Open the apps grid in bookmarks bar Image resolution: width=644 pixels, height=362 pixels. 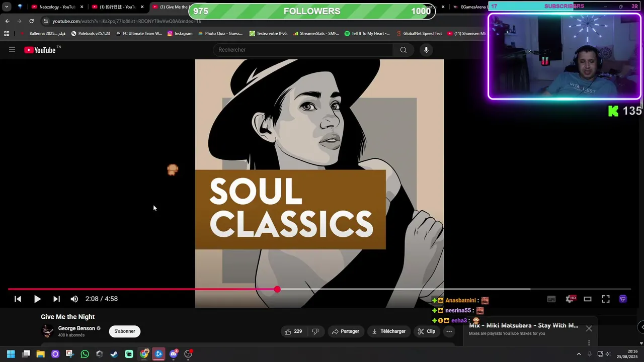[x=7, y=34]
